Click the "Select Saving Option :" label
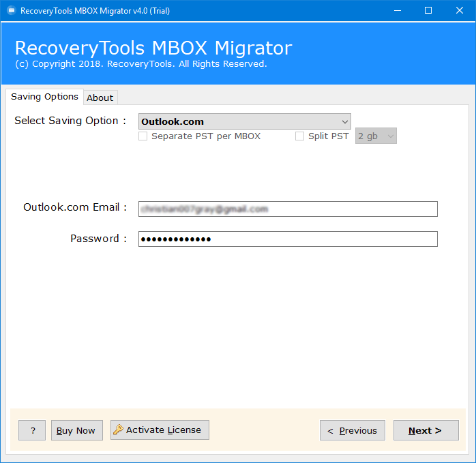476x463 pixels. pos(70,121)
